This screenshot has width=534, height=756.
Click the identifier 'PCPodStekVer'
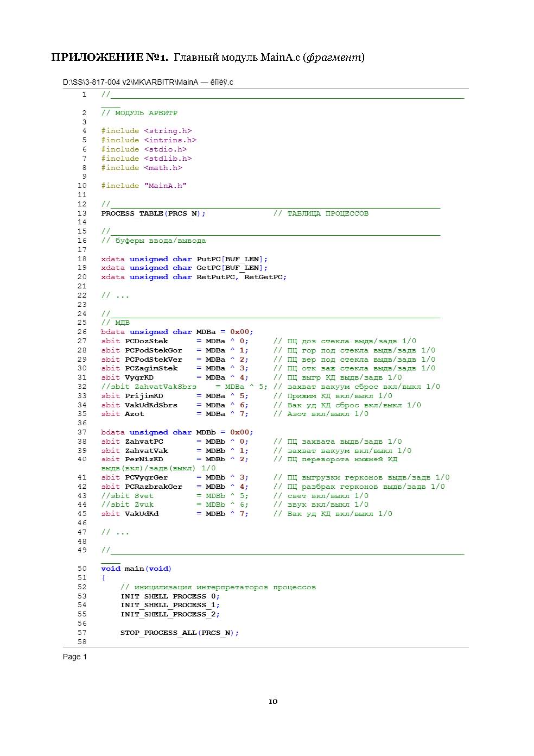point(154,360)
